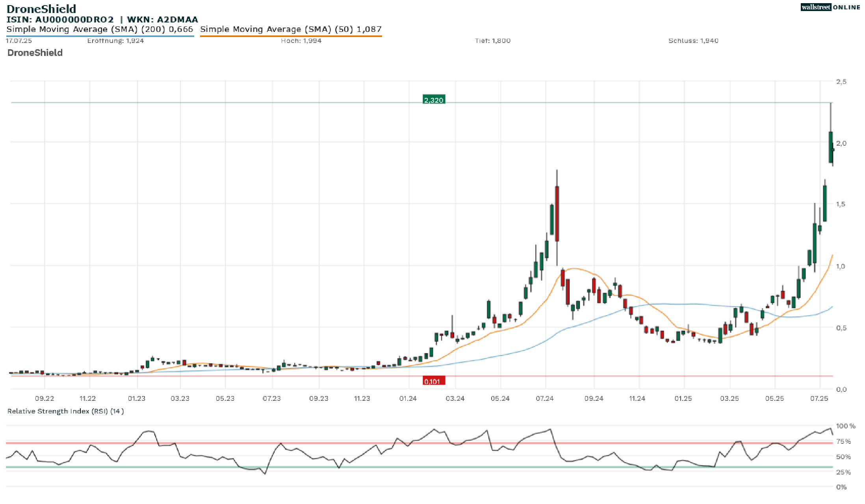
Task: Click the 11.23 date axis label
Action: [x=362, y=398]
